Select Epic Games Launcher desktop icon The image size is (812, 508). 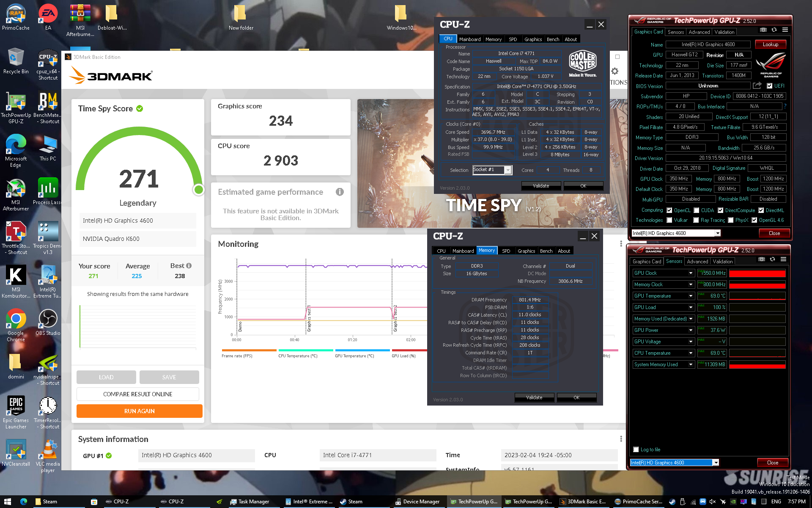pos(16,412)
